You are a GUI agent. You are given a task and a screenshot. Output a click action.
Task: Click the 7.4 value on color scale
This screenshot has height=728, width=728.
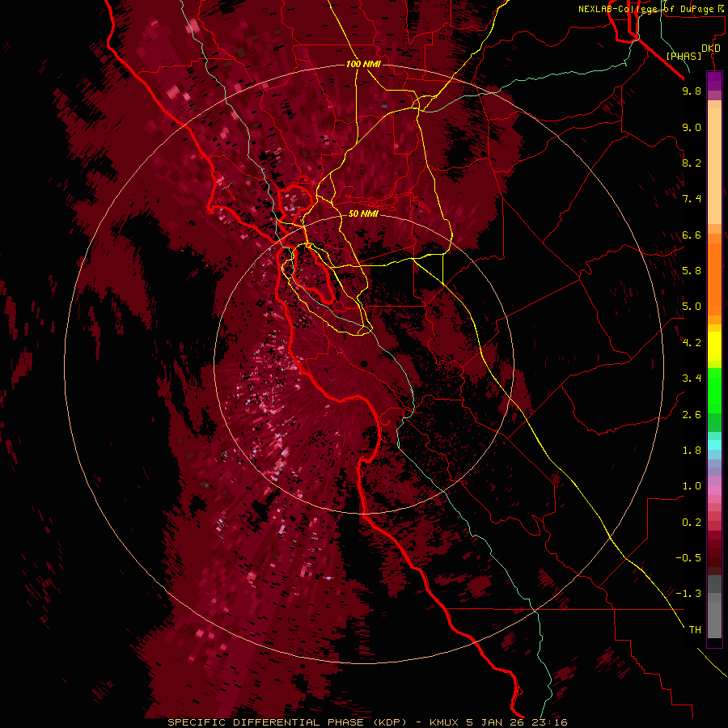coord(692,199)
